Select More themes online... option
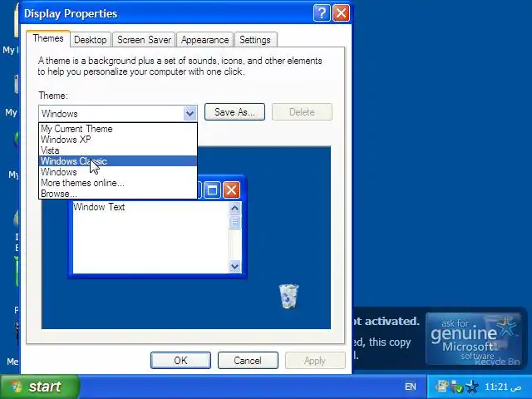 tap(118, 183)
